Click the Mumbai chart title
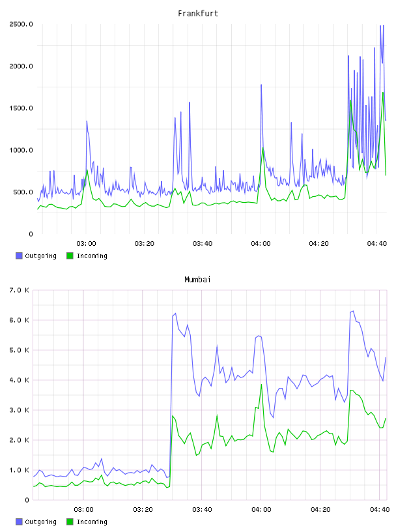This screenshot has height=532, width=396. 197,280
